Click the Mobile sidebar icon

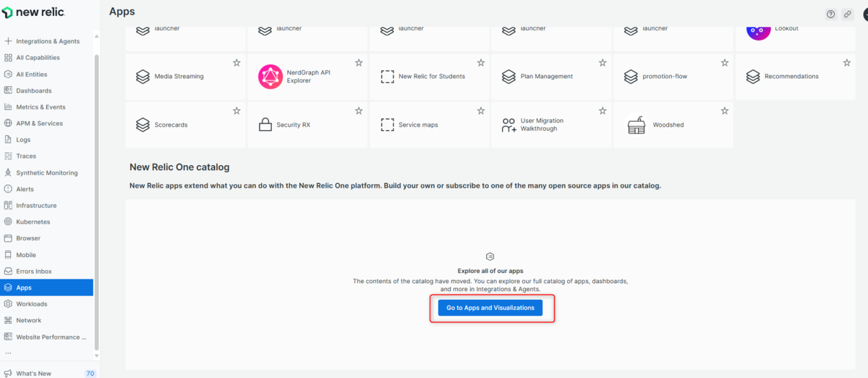[8, 255]
